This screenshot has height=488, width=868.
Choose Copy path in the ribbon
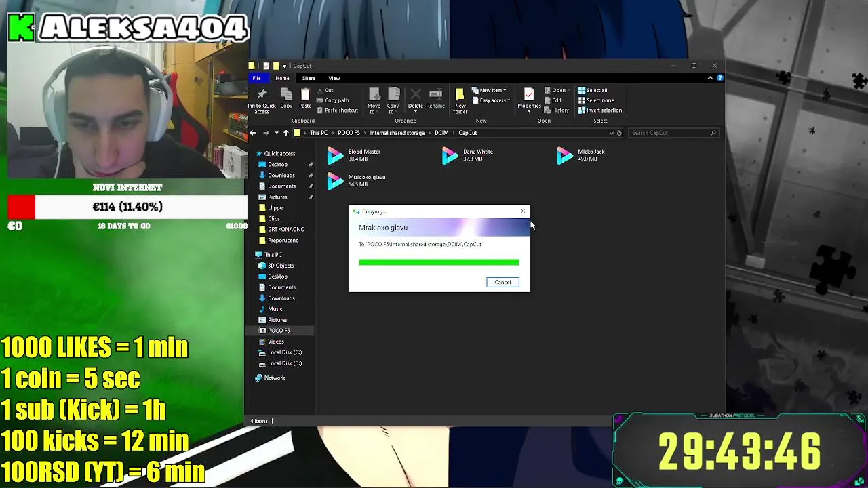[332, 100]
